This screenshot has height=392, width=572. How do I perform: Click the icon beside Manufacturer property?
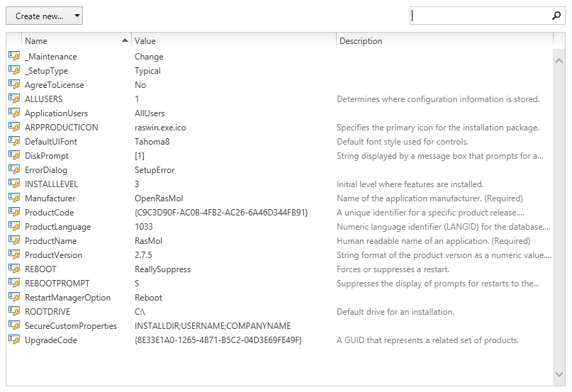pos(13,198)
